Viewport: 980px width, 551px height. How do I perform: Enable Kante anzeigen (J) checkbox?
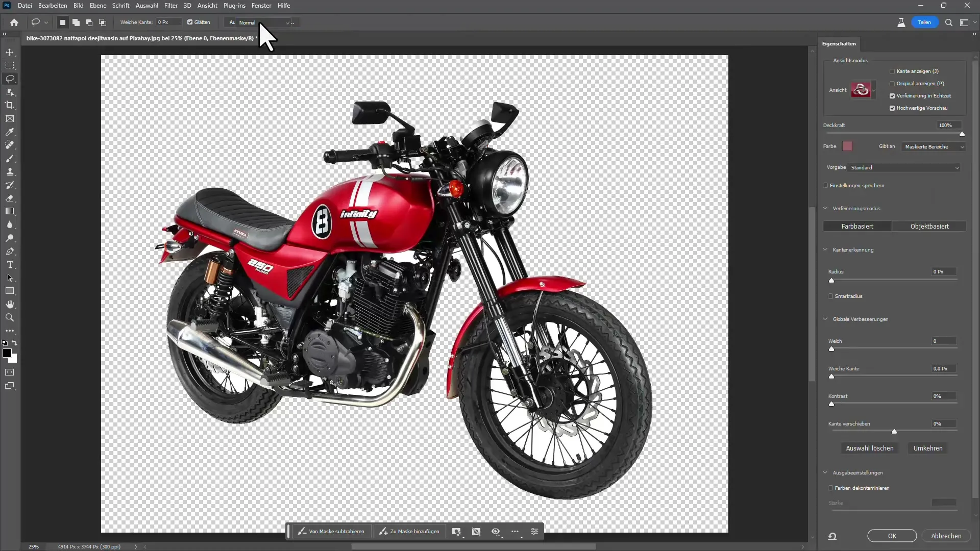pos(892,71)
